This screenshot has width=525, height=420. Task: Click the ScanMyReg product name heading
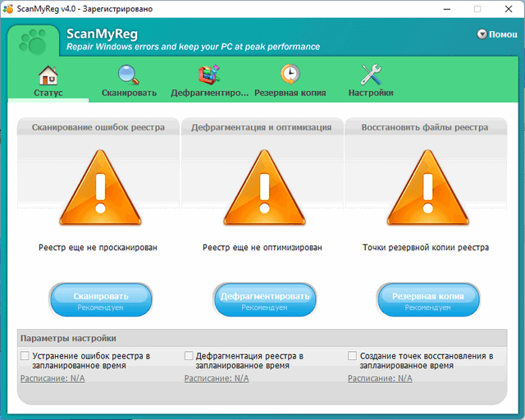click(x=102, y=34)
